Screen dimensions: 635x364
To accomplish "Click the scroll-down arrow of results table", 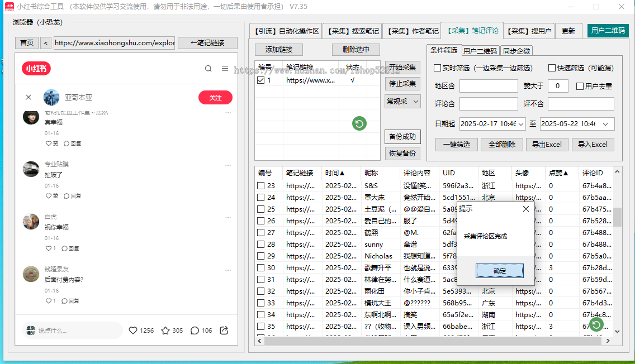I will coord(617,331).
